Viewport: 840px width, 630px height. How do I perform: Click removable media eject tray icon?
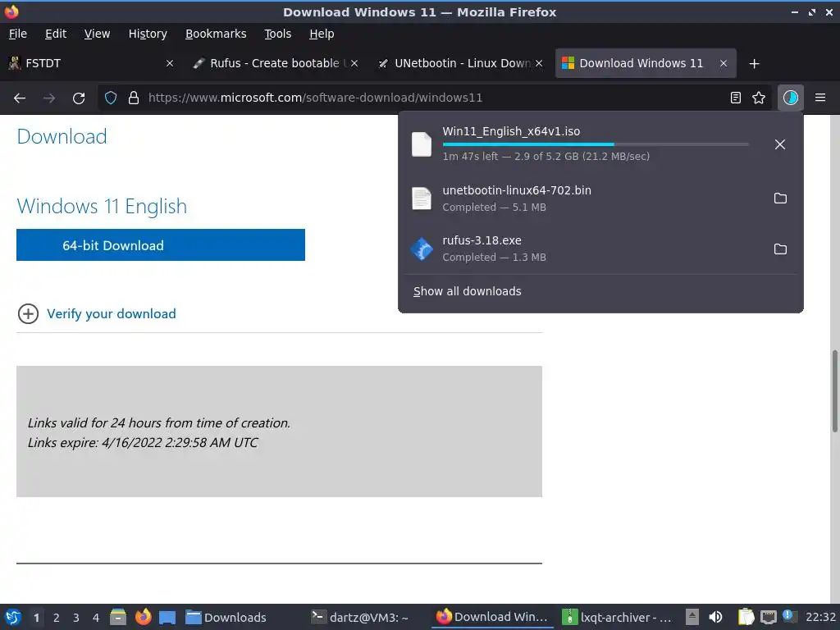pos(692,617)
